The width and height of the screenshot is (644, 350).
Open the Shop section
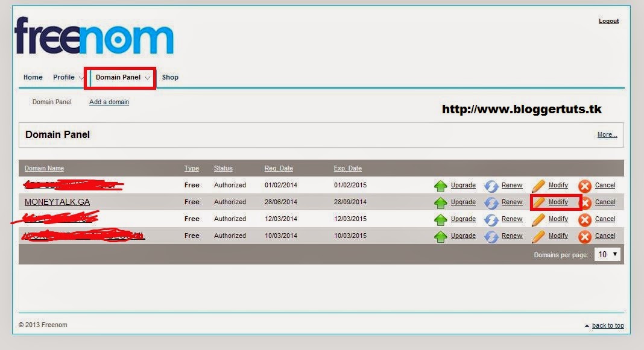click(x=170, y=77)
